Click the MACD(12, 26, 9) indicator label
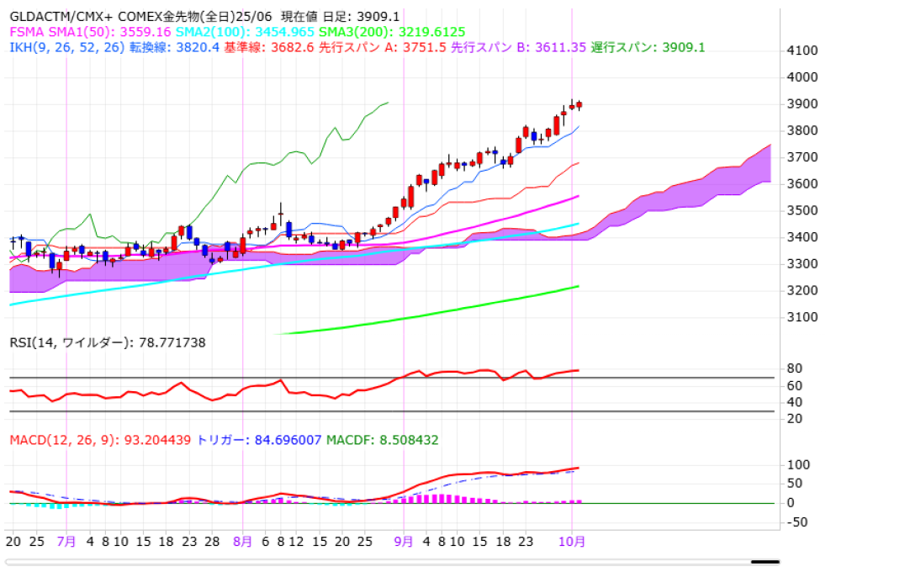 (x=100, y=440)
